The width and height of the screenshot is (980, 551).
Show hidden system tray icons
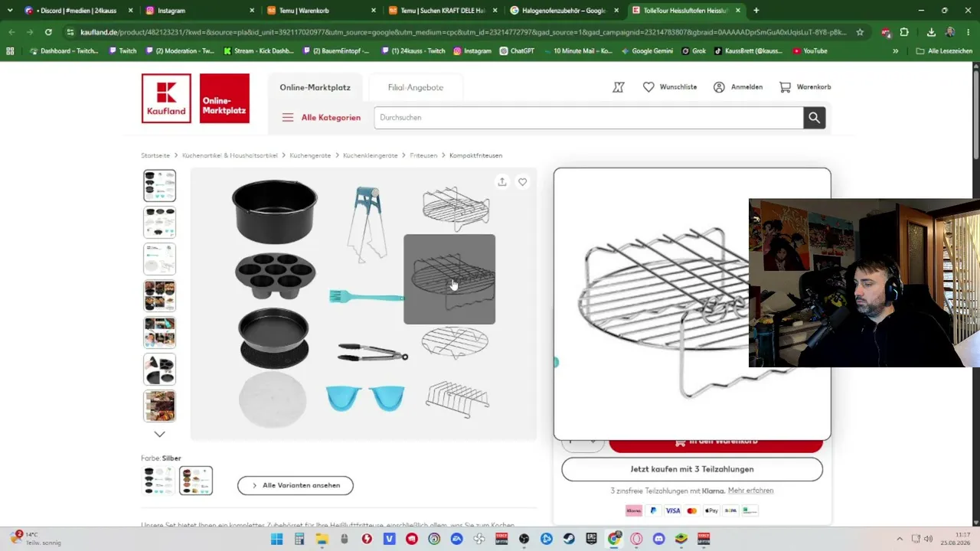pyautogui.click(x=900, y=539)
